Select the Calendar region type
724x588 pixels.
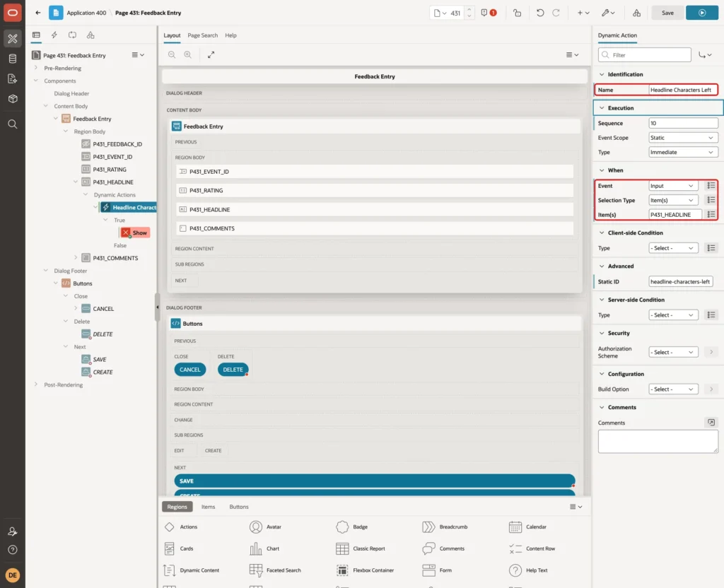click(527, 527)
